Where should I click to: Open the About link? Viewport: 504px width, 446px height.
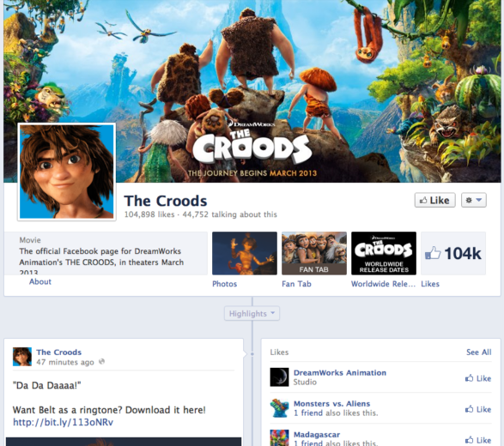(x=40, y=281)
